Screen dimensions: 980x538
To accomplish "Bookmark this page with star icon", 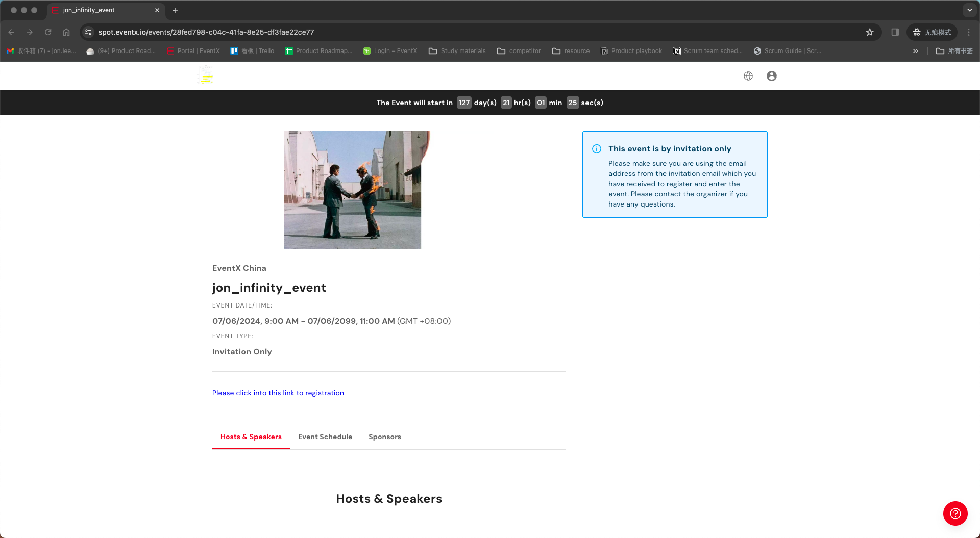I will [x=870, y=32].
